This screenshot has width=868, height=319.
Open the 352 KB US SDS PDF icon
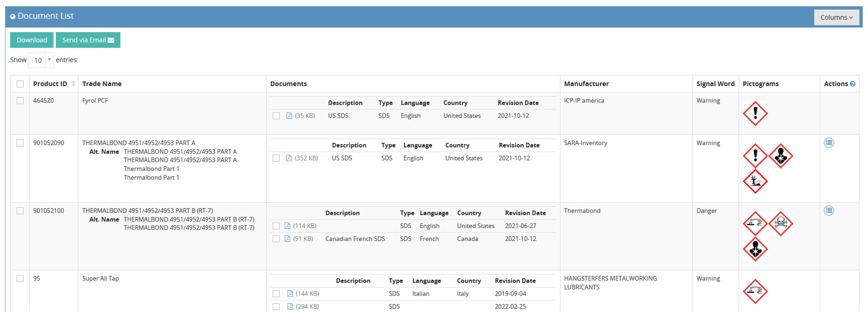point(289,158)
